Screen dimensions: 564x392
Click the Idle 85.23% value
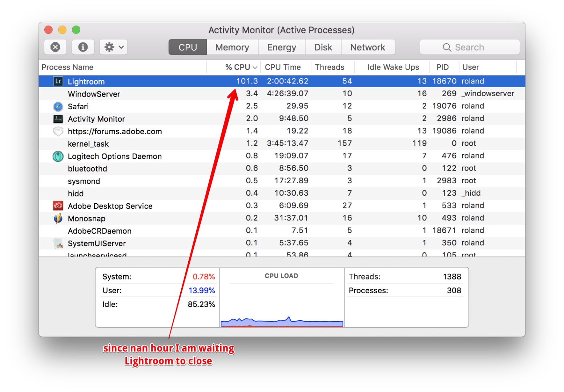[x=201, y=304]
